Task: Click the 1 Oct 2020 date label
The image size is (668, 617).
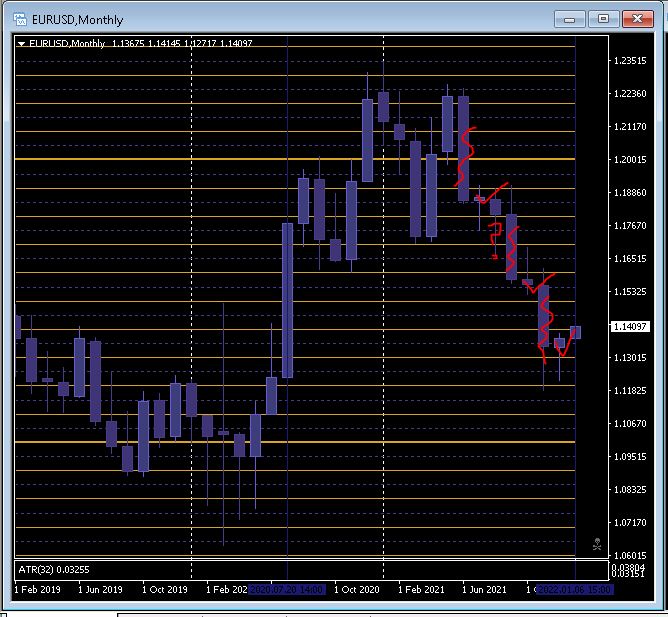Action: (357, 590)
